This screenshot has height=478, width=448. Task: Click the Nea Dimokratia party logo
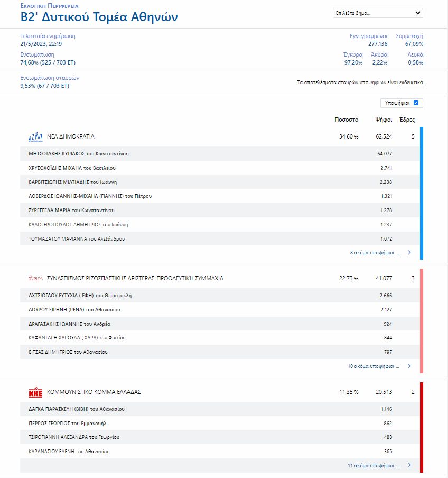pos(35,137)
